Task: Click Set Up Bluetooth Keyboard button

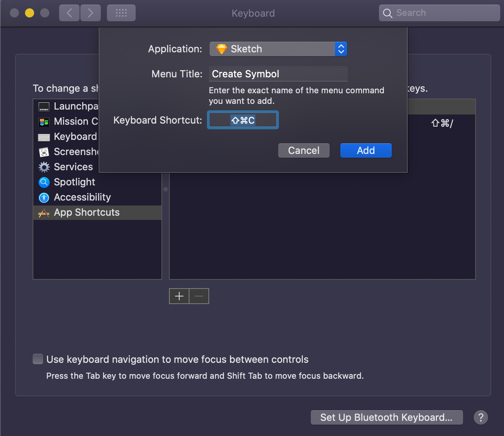Action: tap(387, 417)
